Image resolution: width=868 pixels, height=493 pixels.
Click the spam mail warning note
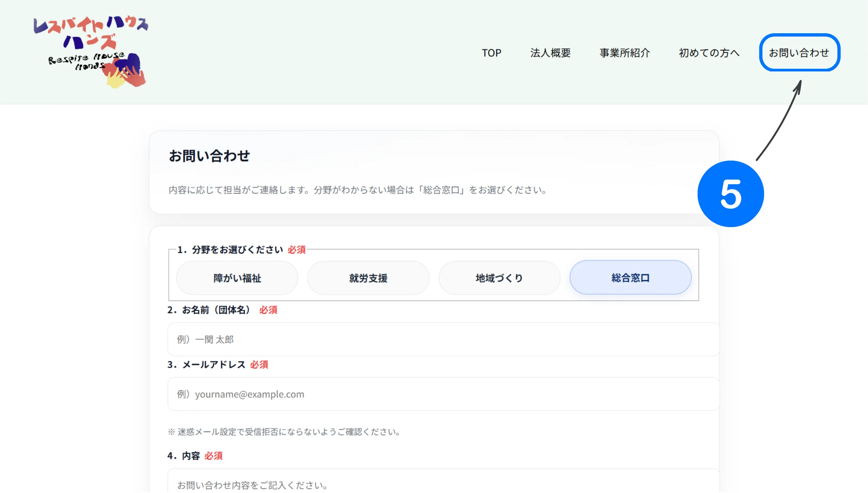coord(284,432)
